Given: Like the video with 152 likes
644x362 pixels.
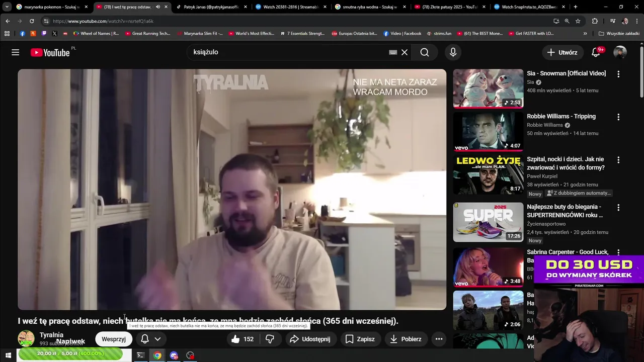Looking at the screenshot, I should click(243, 339).
